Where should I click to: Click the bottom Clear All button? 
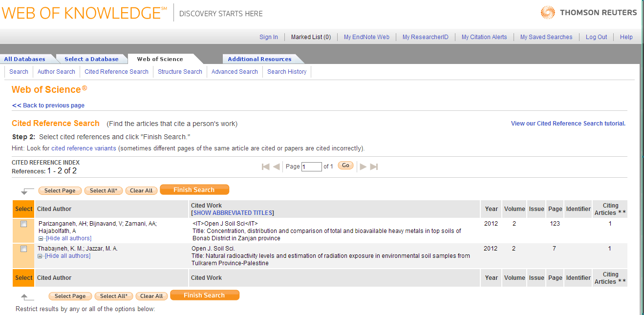[x=151, y=296]
